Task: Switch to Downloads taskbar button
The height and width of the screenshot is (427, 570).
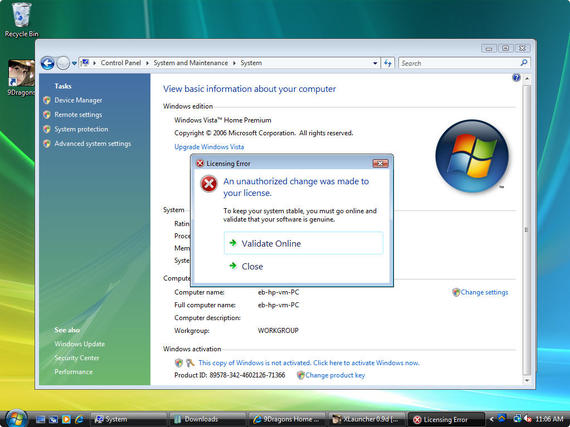Action: (x=208, y=419)
